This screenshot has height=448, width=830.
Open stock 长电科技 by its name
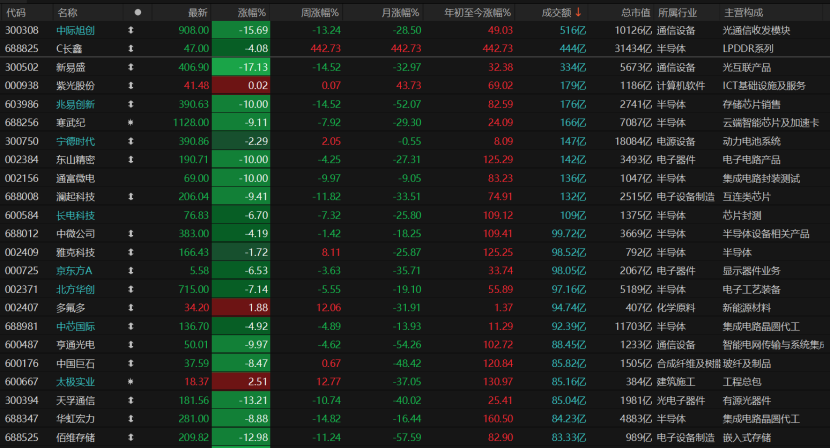(x=76, y=216)
